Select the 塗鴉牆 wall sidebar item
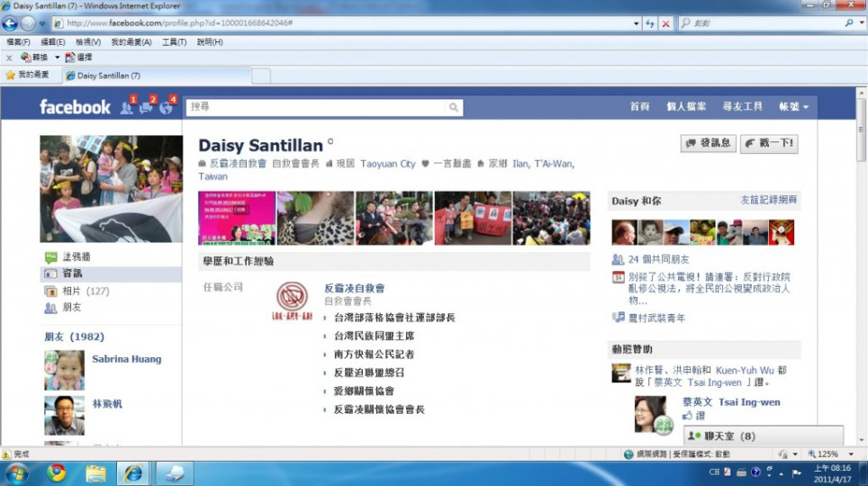Viewport: 868px width, 486px height. coord(77,257)
